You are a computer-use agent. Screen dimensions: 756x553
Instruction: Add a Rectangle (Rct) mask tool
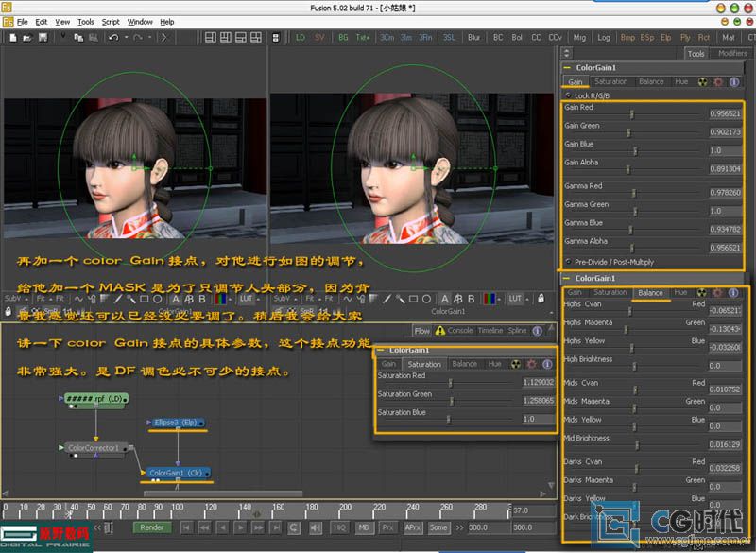coord(703,38)
